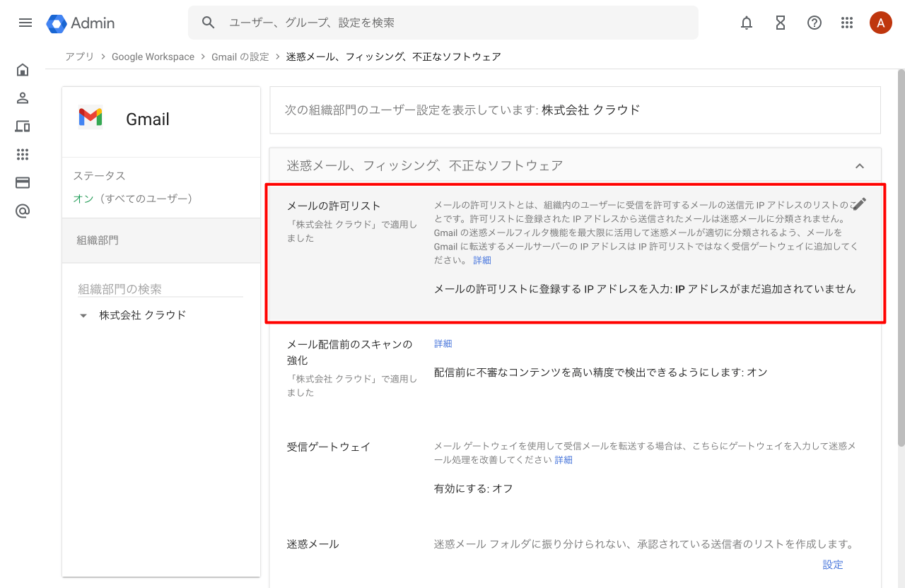Viewport: 905px width, 588px height.
Task: Open Devices icon in the sidebar
Action: tap(23, 127)
